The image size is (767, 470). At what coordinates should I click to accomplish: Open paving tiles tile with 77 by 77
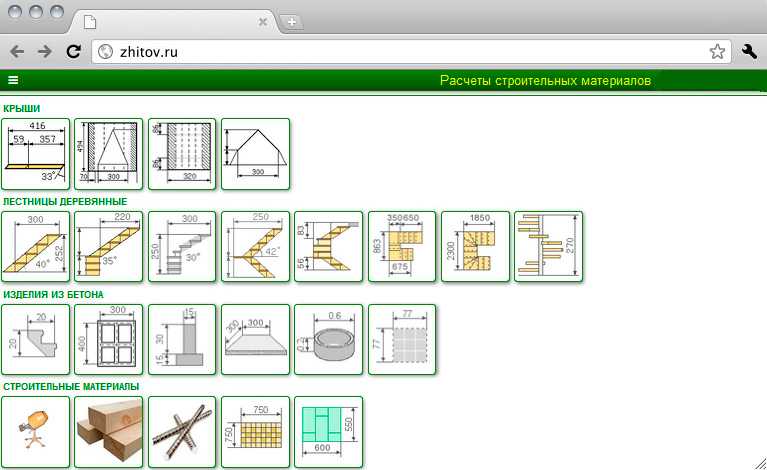coord(402,339)
